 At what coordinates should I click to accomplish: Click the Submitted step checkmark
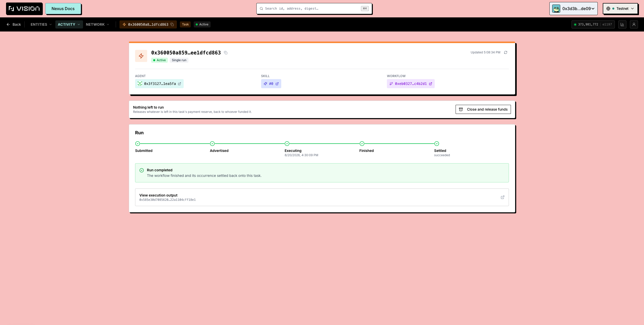138,144
